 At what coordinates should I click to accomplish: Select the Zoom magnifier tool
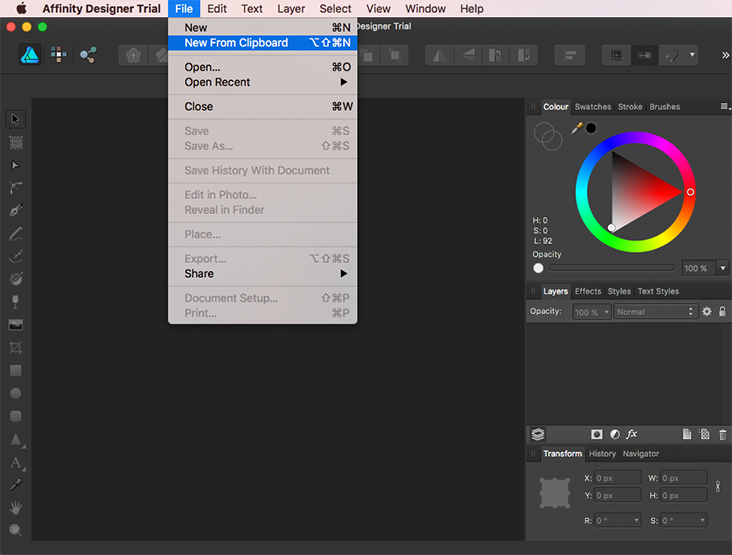coord(16,530)
